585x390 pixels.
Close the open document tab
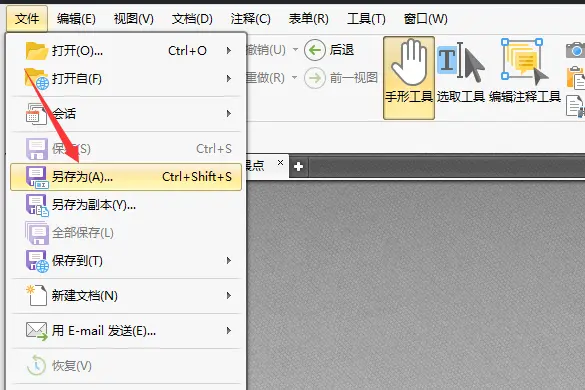pyautogui.click(x=281, y=163)
